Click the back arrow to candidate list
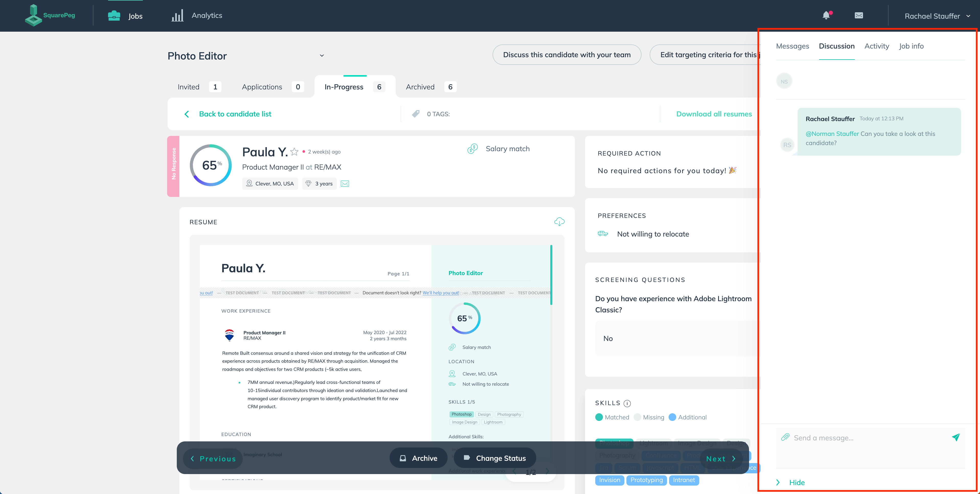Viewport: 980px width, 494px height. 186,114
